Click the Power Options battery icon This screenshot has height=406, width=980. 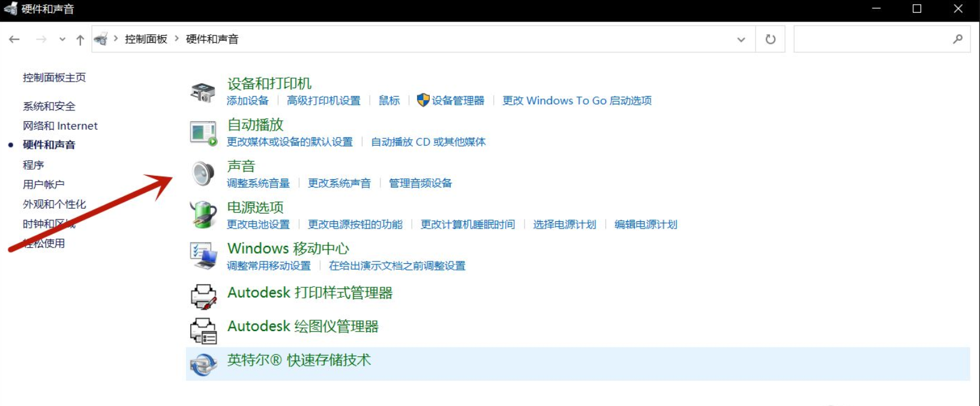(203, 215)
